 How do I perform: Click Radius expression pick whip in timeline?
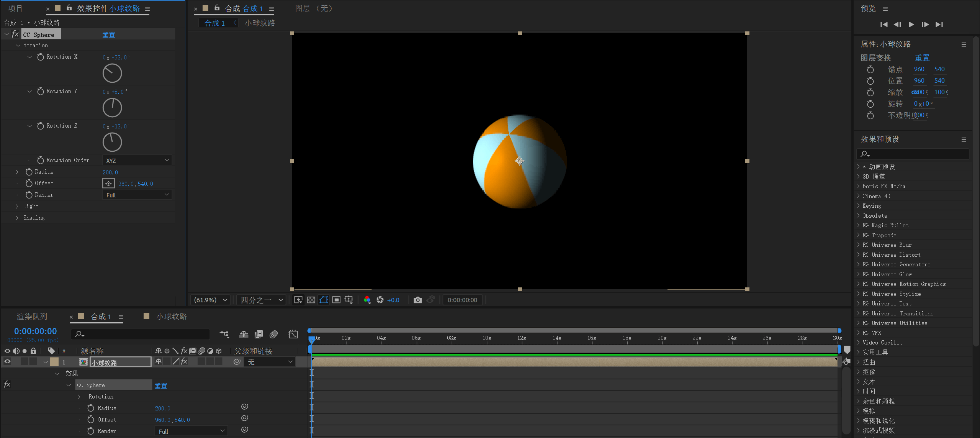tap(245, 407)
